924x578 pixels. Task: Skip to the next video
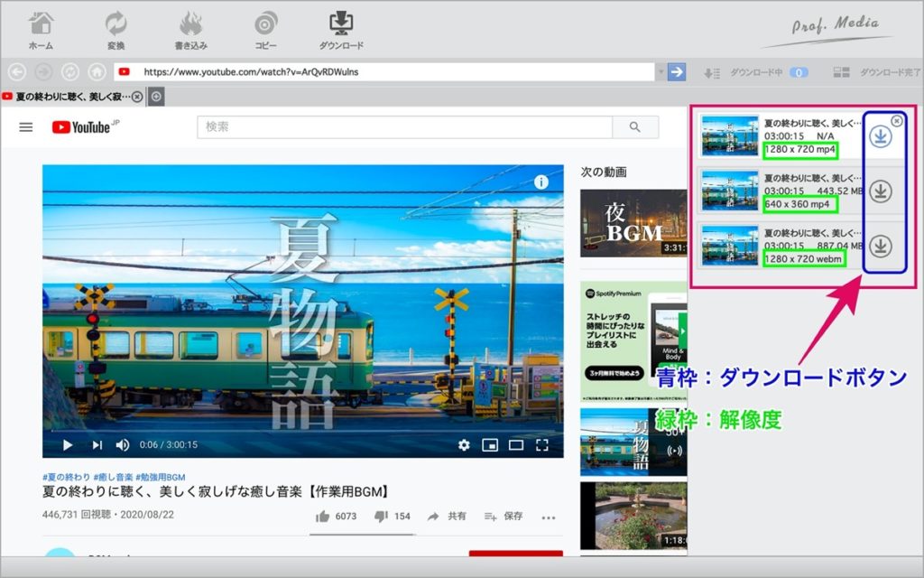pyautogui.click(x=97, y=444)
